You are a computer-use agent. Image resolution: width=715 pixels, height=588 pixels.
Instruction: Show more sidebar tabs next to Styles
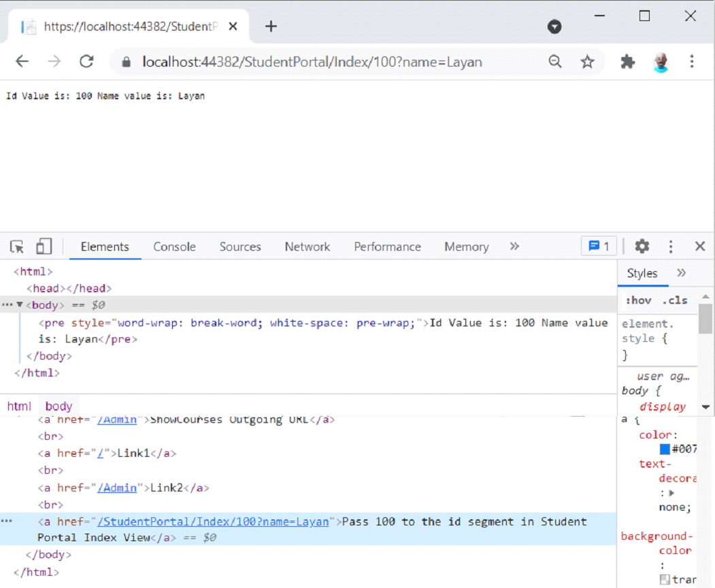pyautogui.click(x=681, y=273)
